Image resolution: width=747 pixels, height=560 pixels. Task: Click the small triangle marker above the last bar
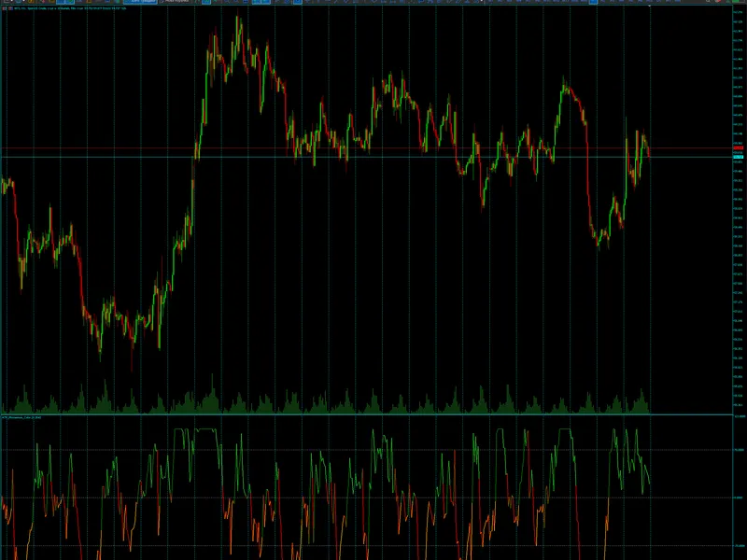tap(650, 7)
